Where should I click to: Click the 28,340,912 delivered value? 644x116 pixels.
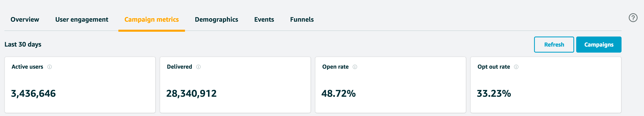[x=191, y=94]
